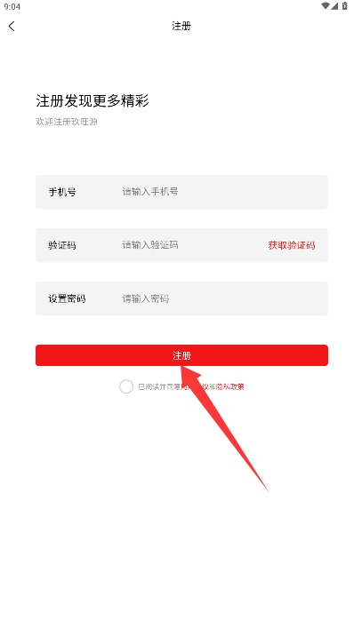Tap the cellular signal status icon
Screen dimensions: 362x644
pos(334,5)
